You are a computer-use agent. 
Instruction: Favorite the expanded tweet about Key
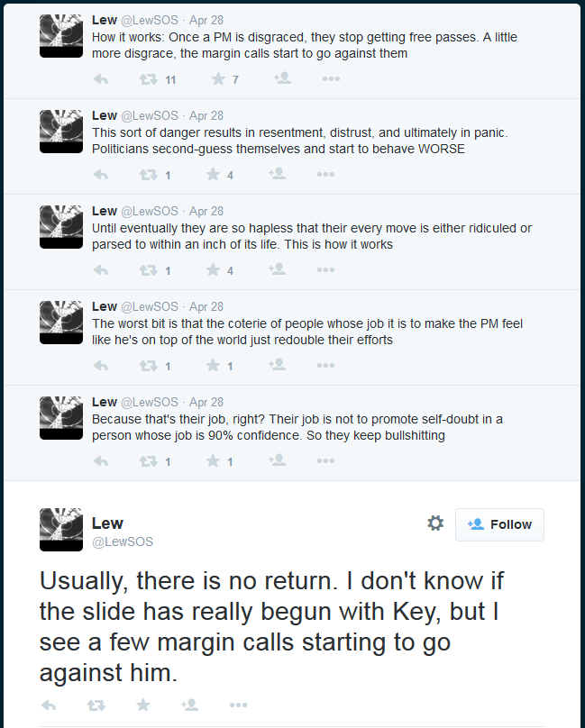point(142,705)
